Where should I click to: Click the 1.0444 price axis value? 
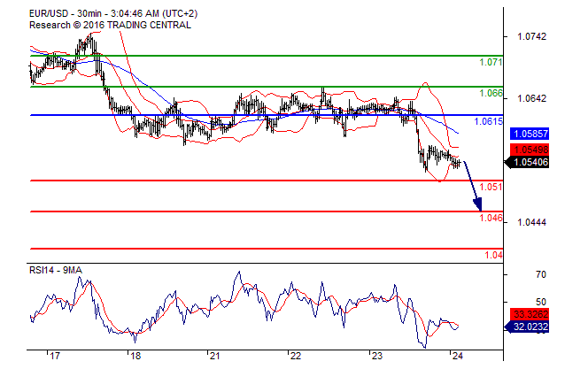click(x=531, y=222)
